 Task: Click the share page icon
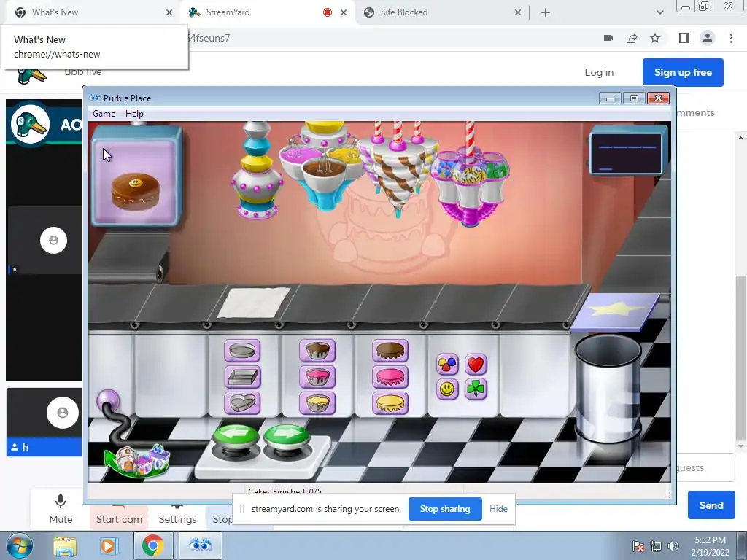(632, 38)
